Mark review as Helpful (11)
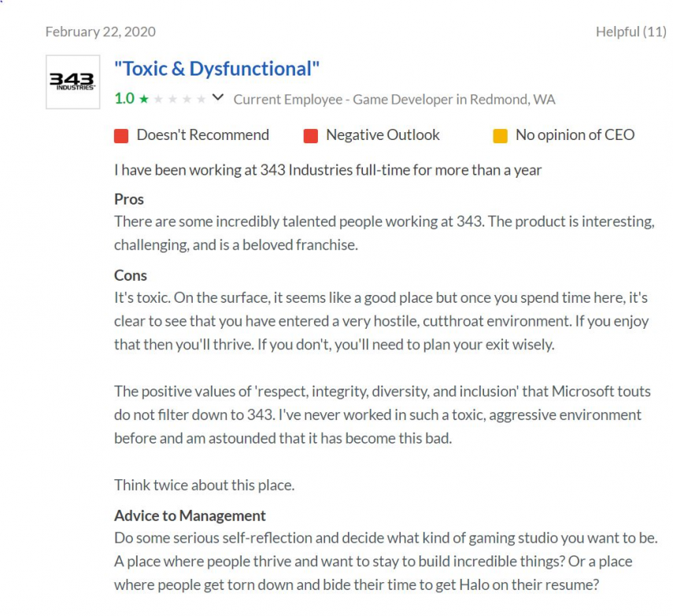This screenshot has height=616, width=673. [x=631, y=31]
